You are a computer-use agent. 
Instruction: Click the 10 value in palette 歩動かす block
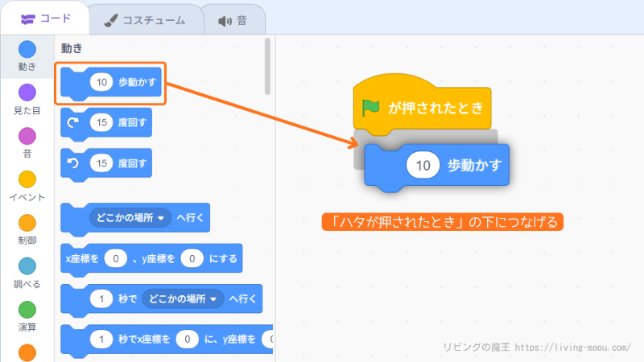[101, 82]
